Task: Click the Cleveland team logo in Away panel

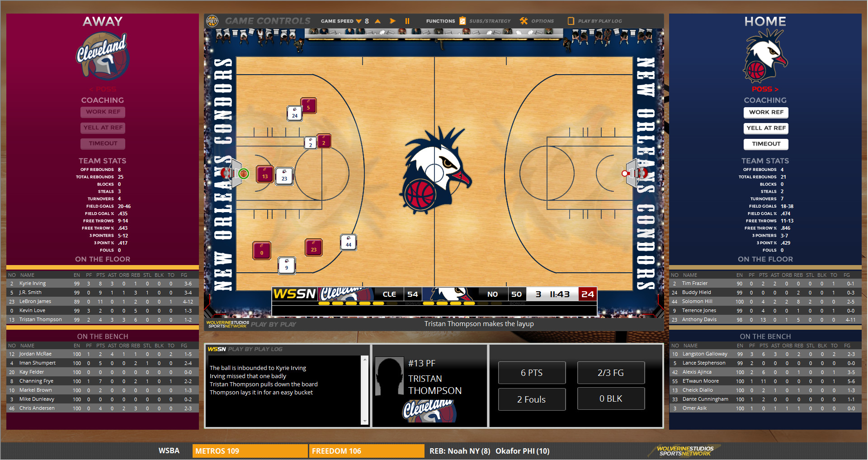Action: (103, 57)
